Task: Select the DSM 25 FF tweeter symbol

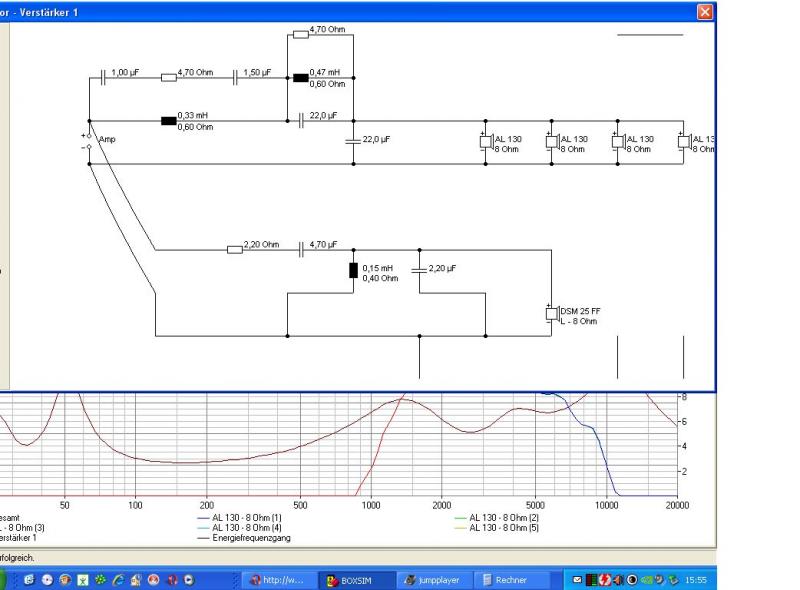Action: point(551,314)
